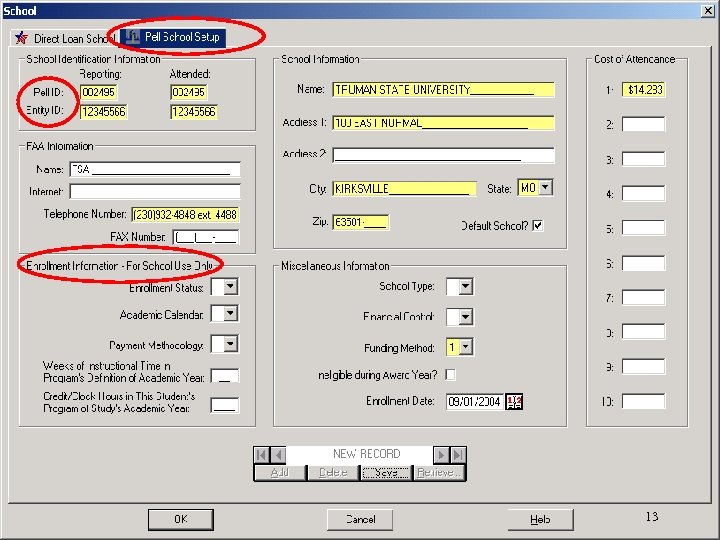Click the Internet address field
The width and height of the screenshot is (720, 540).
coord(155,191)
